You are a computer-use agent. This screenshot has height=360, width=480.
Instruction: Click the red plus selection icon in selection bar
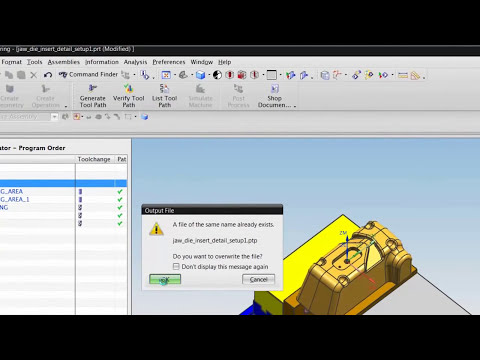tap(77, 117)
